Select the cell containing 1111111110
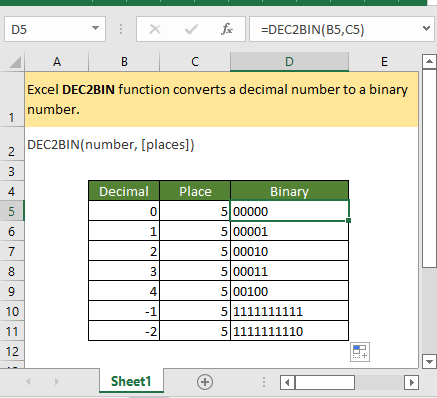This screenshot has height=398, width=437. point(289,331)
